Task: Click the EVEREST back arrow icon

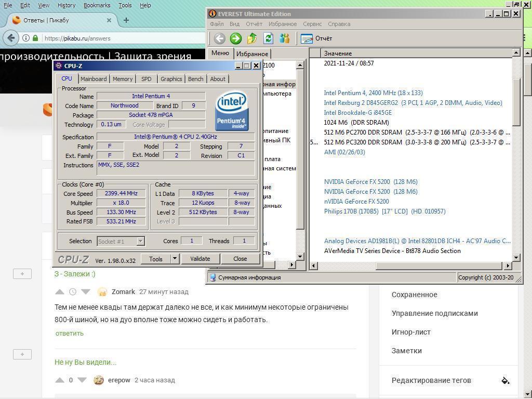Action: click(220, 38)
